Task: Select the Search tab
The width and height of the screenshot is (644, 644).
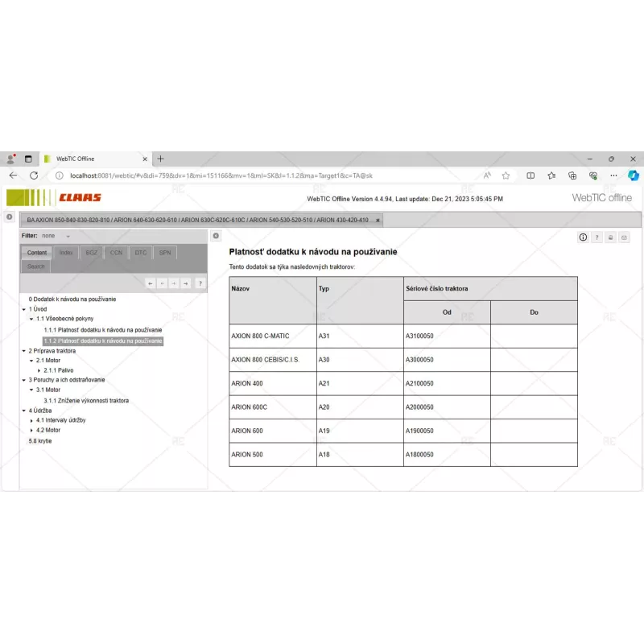Action: coord(36,266)
